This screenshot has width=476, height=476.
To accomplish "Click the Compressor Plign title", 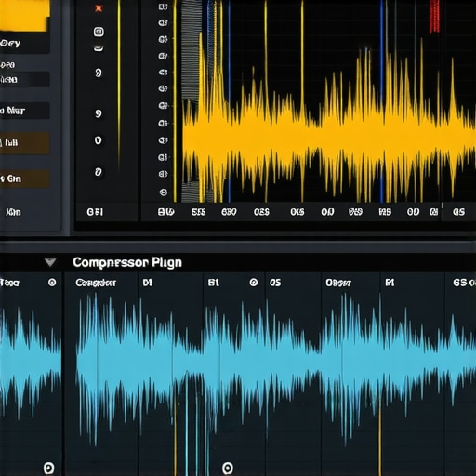I will [x=127, y=262].
